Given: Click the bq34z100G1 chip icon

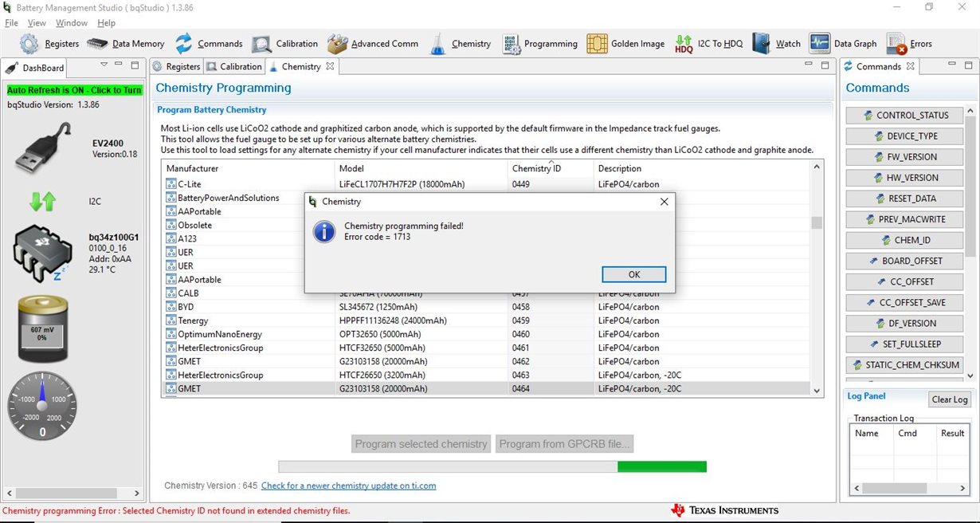Looking at the screenshot, I should (42, 254).
